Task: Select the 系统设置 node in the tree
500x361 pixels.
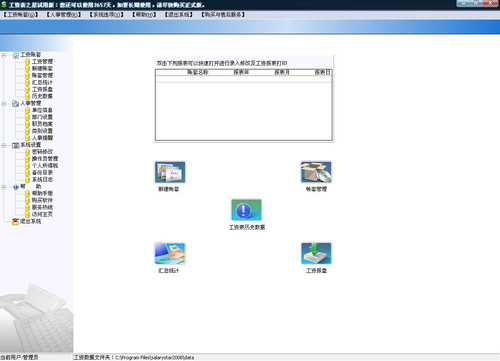Action: tap(30, 145)
